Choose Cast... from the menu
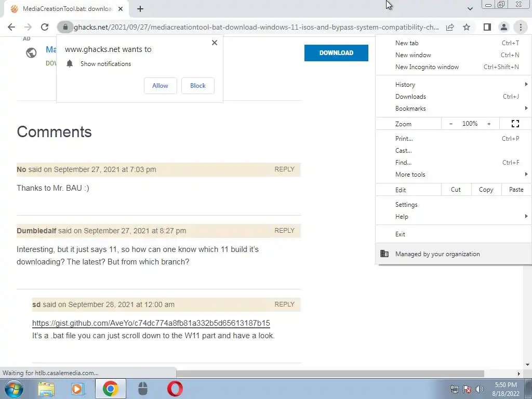Viewport: 532px width, 399px height. point(454,150)
